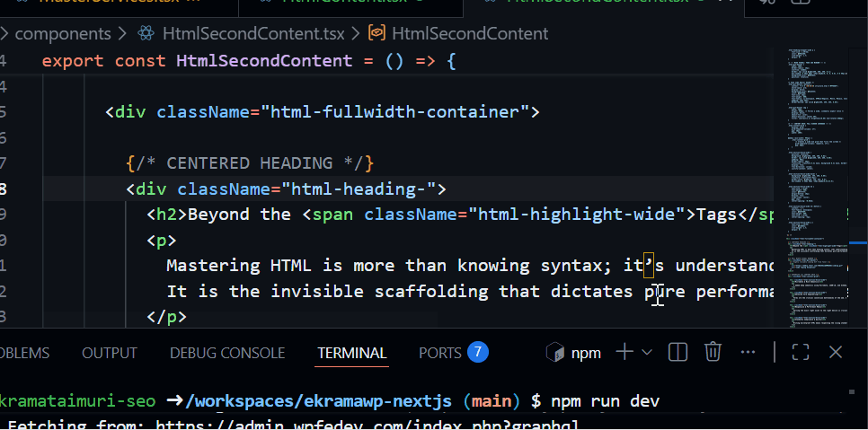Open HtmlSecondContent.tsx breadcrumb file picker
Image resolution: width=868 pixels, height=430 pixels.
pyautogui.click(x=252, y=34)
